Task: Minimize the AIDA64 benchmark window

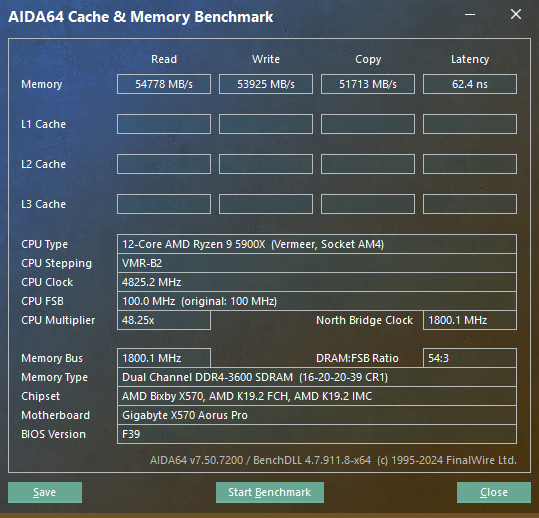Action: point(470,15)
